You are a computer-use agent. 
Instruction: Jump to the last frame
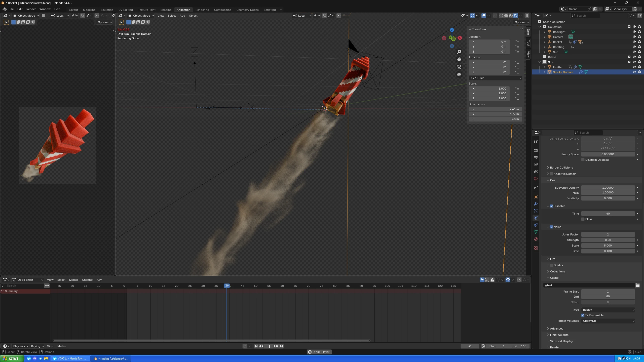281,346
